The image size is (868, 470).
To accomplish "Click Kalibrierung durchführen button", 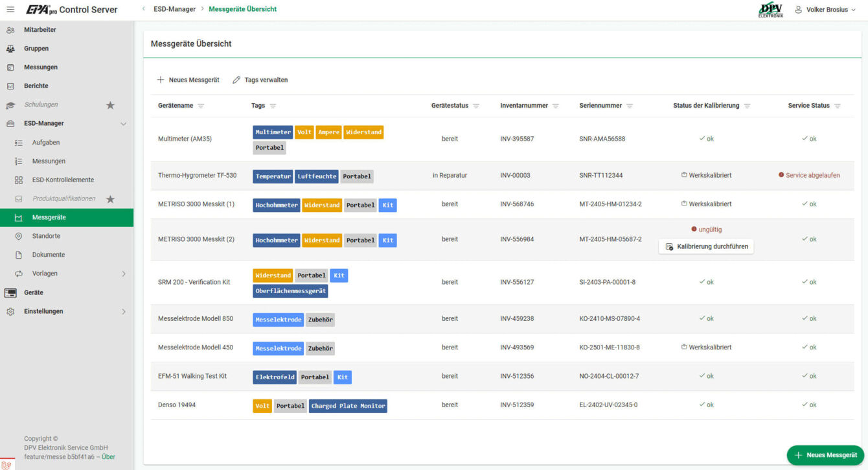I will 706,247.
